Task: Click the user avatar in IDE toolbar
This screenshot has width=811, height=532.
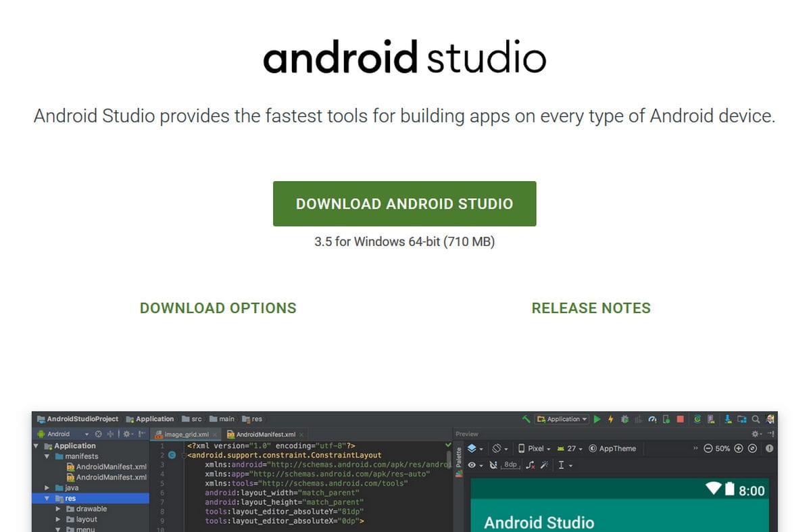Action: tap(769, 419)
